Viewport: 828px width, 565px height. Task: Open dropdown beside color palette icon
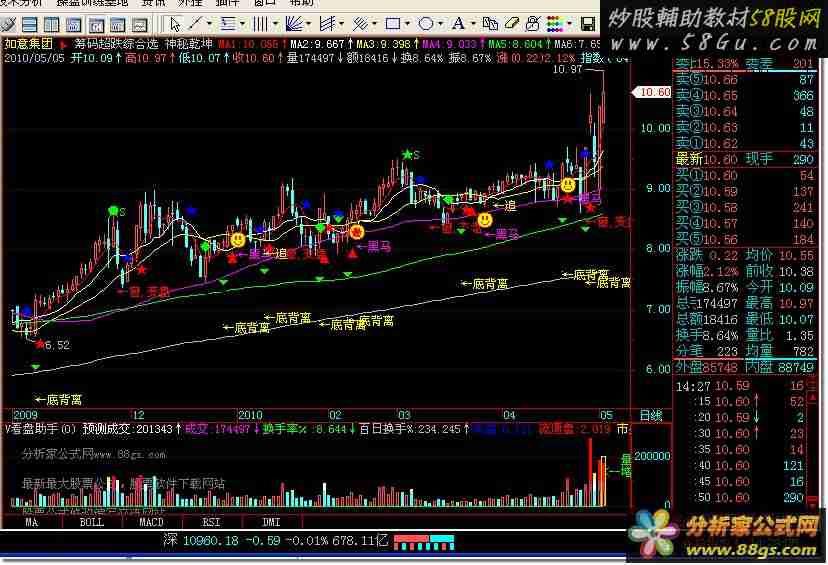point(569,24)
